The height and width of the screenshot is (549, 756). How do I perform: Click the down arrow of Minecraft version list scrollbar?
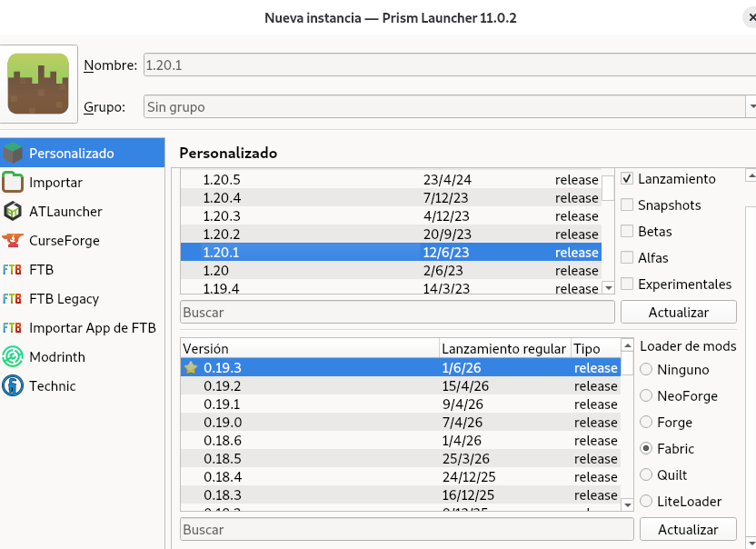pos(609,288)
